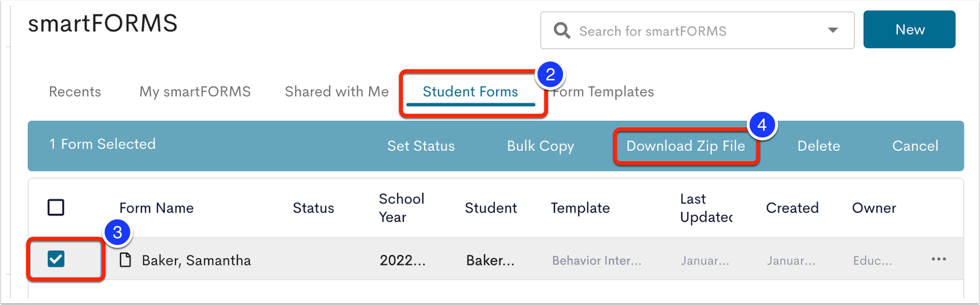Click Bulk Copy
Image resolution: width=980 pixels, height=305 pixels.
click(x=540, y=146)
